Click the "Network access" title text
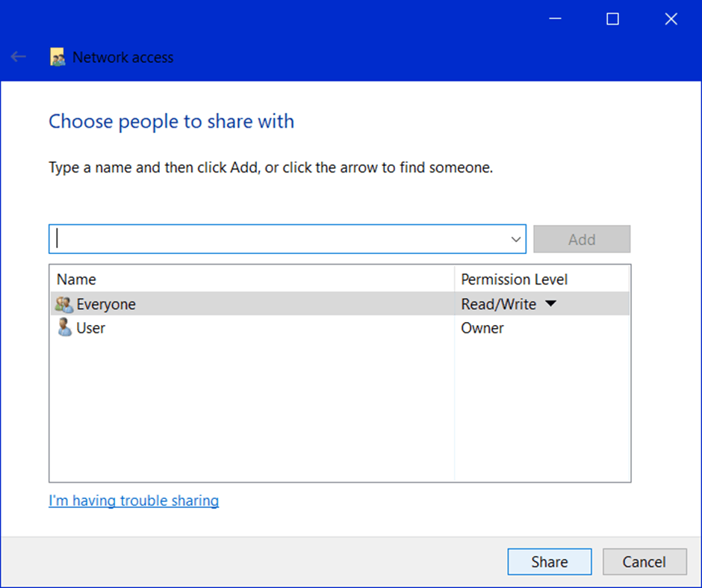This screenshot has width=702, height=588. 122,58
